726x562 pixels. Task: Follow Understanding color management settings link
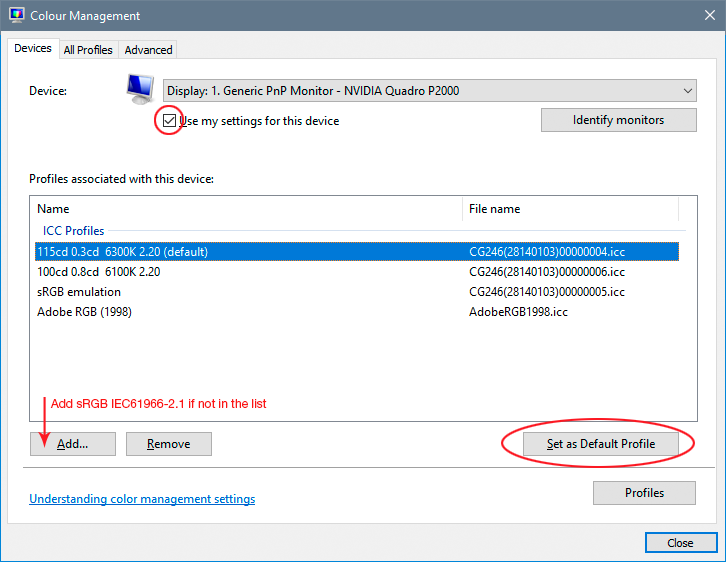pos(142,499)
